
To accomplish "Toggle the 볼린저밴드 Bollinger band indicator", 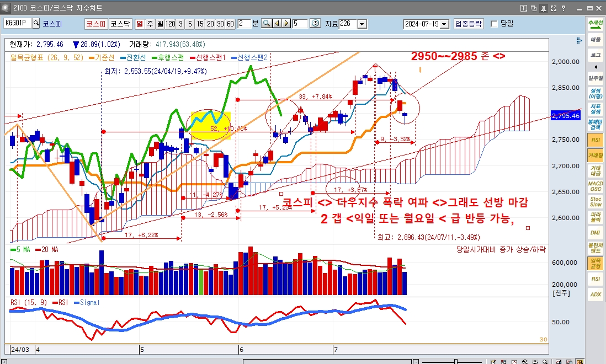I will (x=595, y=248).
